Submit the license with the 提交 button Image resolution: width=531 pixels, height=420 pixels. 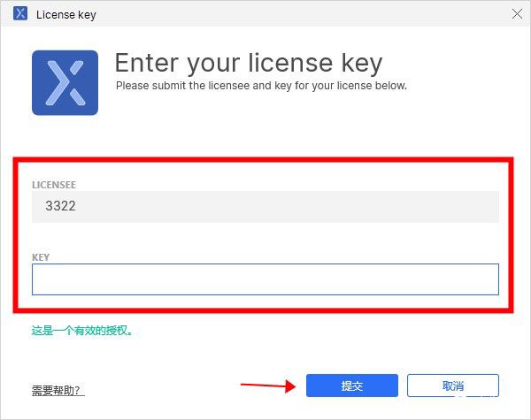[352, 386]
